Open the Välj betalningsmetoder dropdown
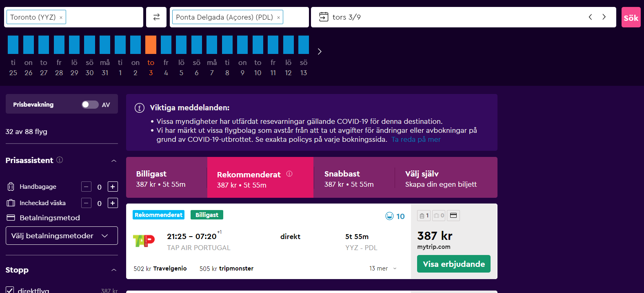The height and width of the screenshot is (293, 644). (x=62, y=236)
